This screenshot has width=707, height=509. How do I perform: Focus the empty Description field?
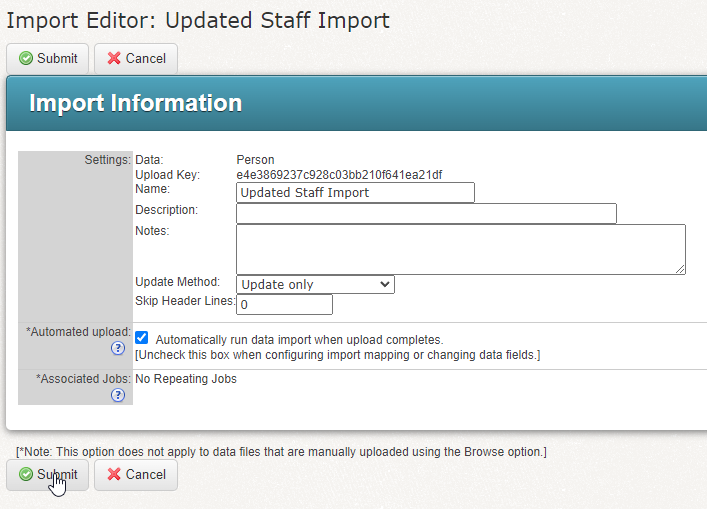click(426, 214)
